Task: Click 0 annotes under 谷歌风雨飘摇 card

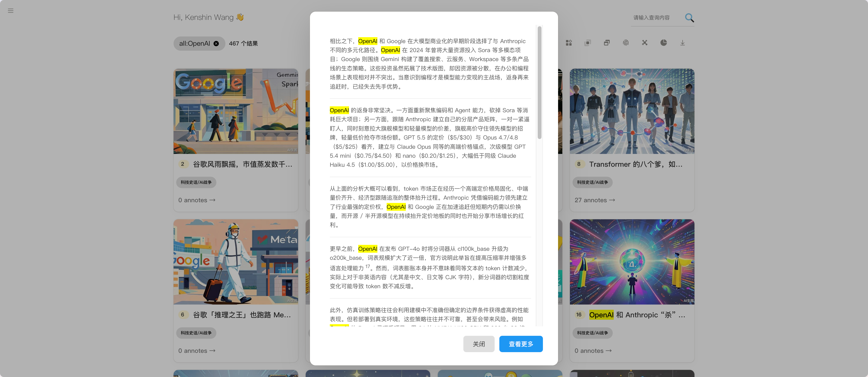Action: point(197,200)
